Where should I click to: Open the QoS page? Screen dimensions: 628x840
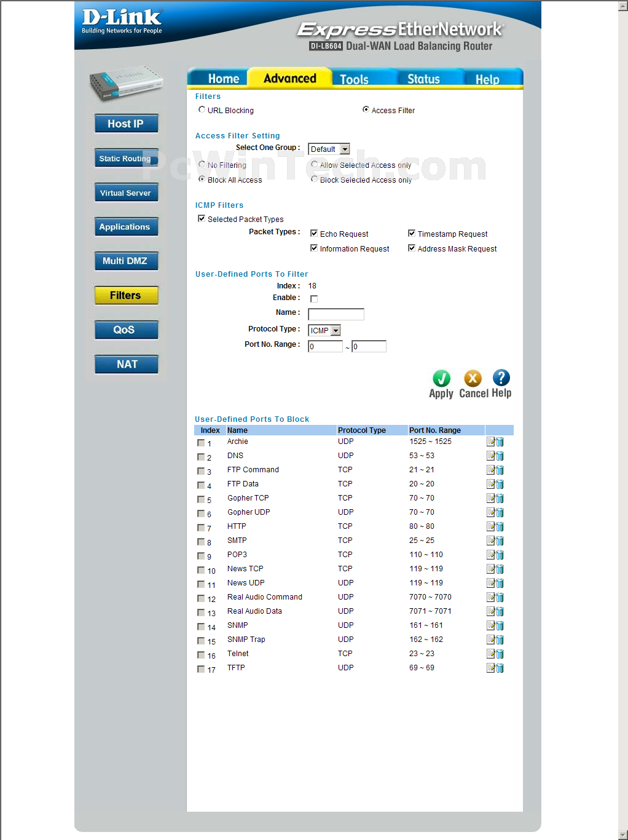[x=127, y=330]
